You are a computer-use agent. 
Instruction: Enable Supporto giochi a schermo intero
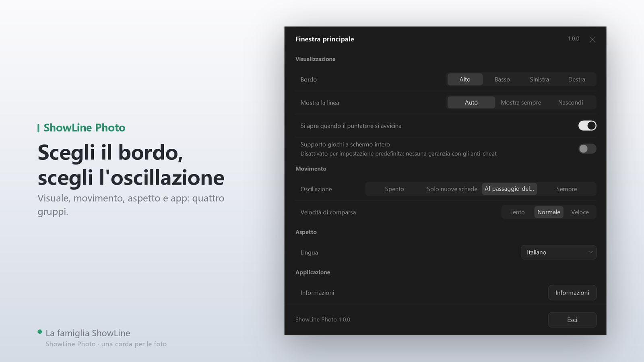587,149
